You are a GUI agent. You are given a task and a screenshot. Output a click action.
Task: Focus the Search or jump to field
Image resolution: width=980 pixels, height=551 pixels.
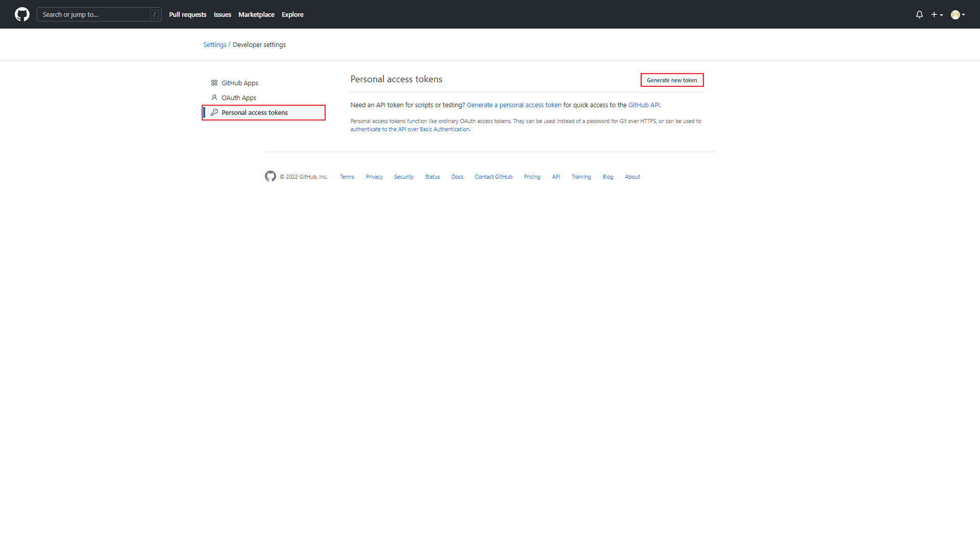click(x=99, y=14)
